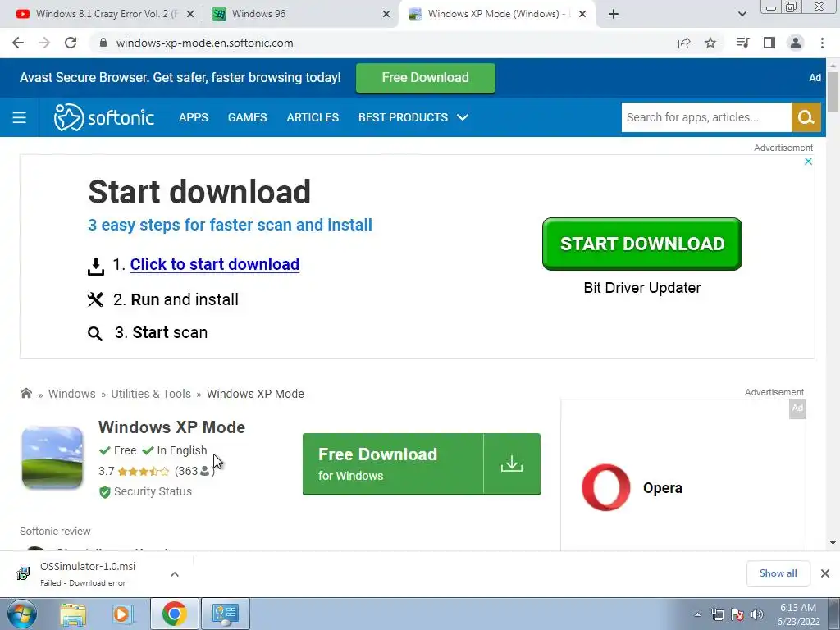
Task: Open the Opera advertisement
Action: pyautogui.click(x=683, y=475)
